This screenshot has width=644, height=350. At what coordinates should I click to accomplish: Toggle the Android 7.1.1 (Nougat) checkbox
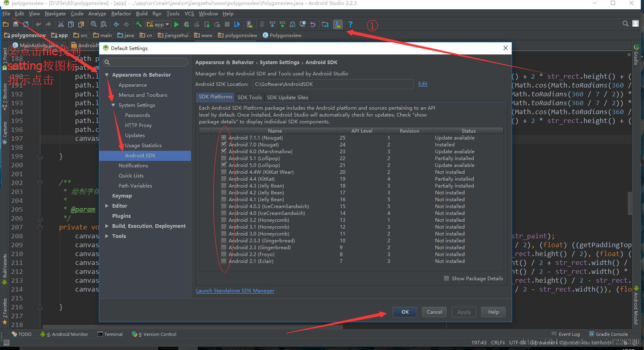pyautogui.click(x=224, y=138)
